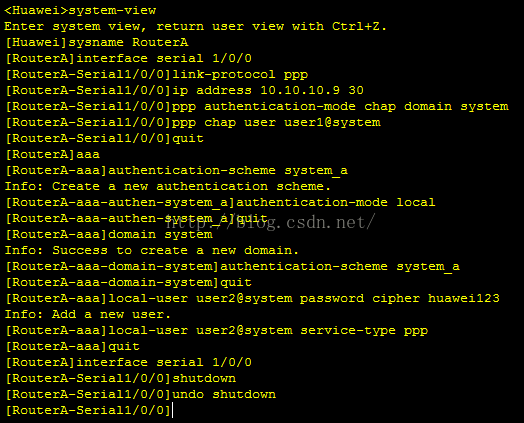
Task: Click the IP address 10.10.10.9 text
Action: 300,90
